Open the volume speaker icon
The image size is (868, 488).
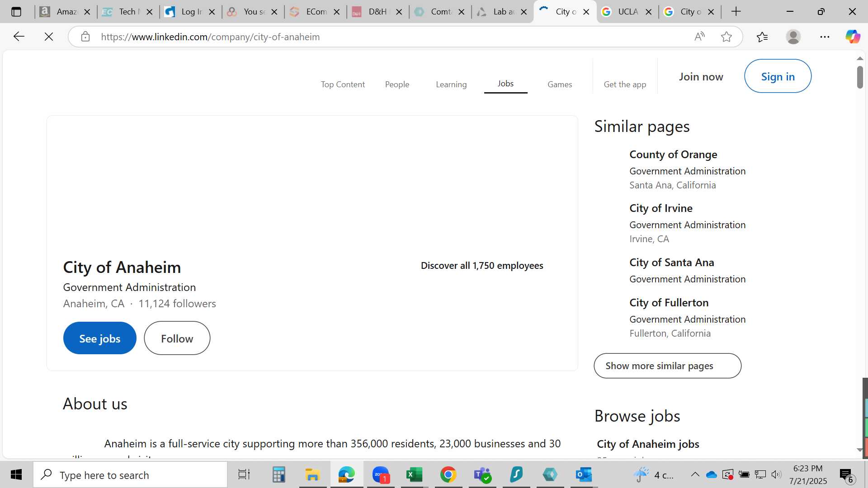[x=776, y=474]
